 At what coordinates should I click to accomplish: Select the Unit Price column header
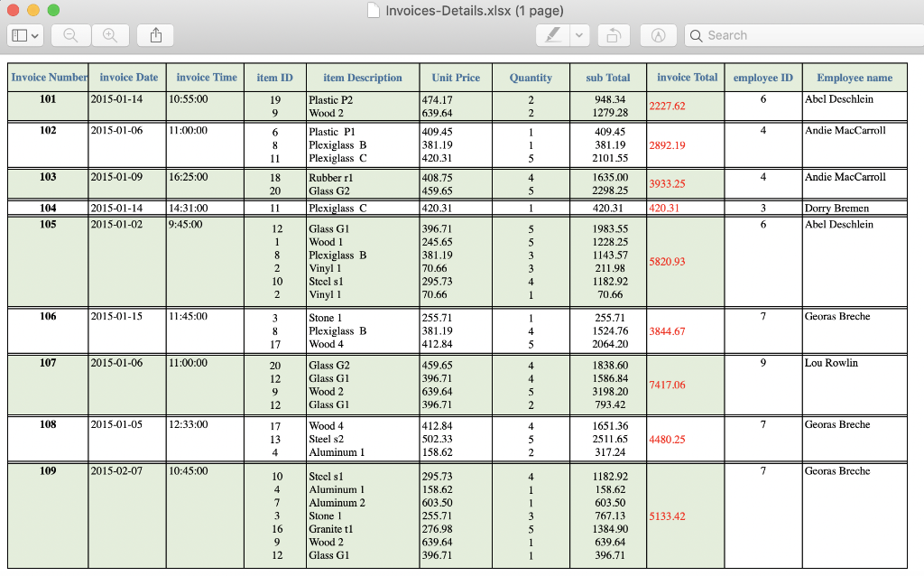tap(455, 78)
